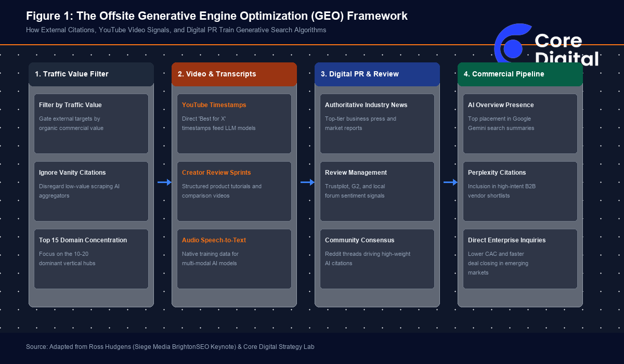
Task: Click text 'Native training data for multi-modal AI models'
Action: click(210, 258)
